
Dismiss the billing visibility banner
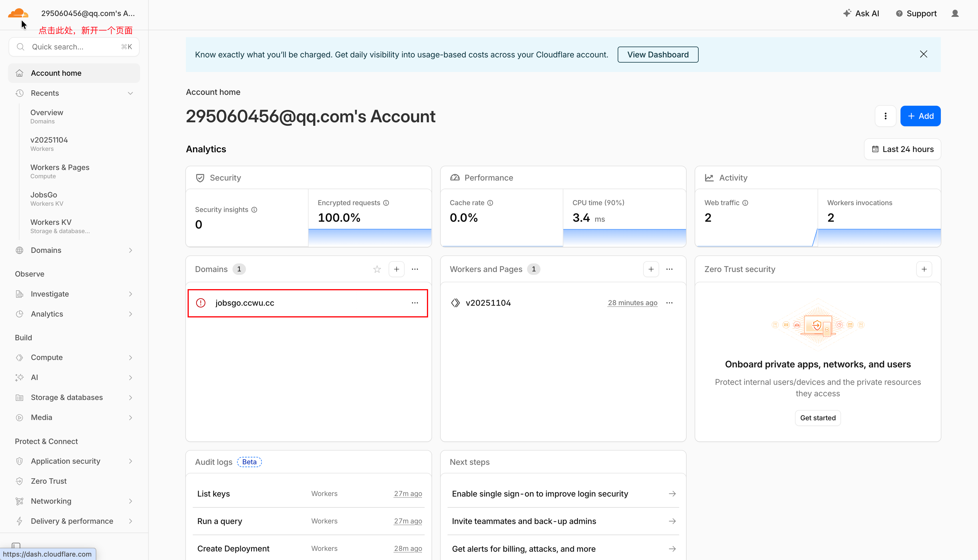pos(923,54)
